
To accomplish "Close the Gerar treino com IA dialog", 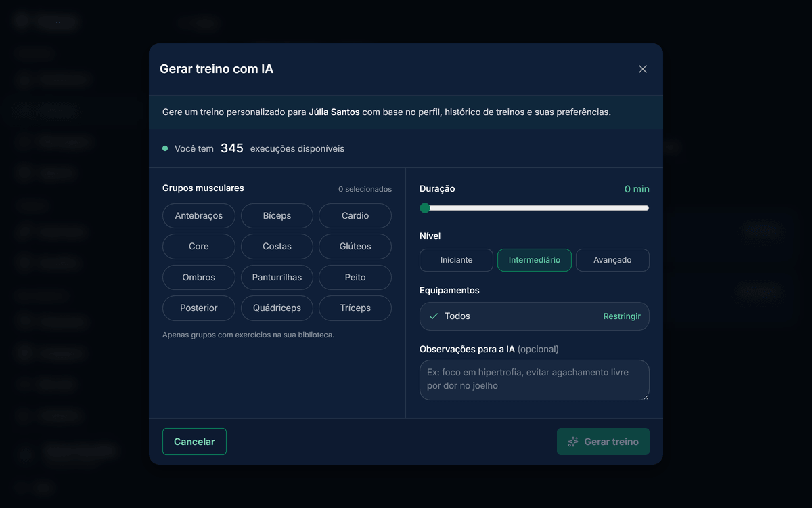I will (643, 69).
